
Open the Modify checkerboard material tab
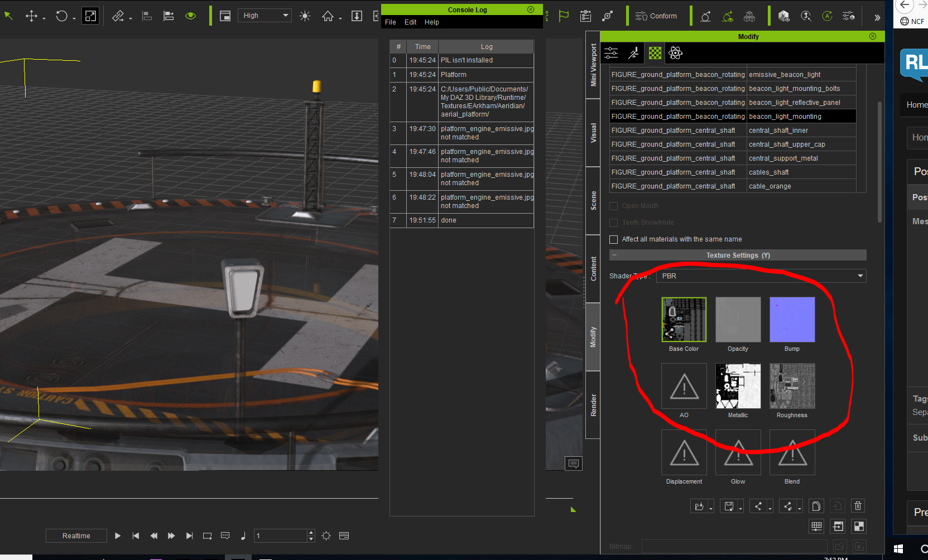click(x=655, y=53)
